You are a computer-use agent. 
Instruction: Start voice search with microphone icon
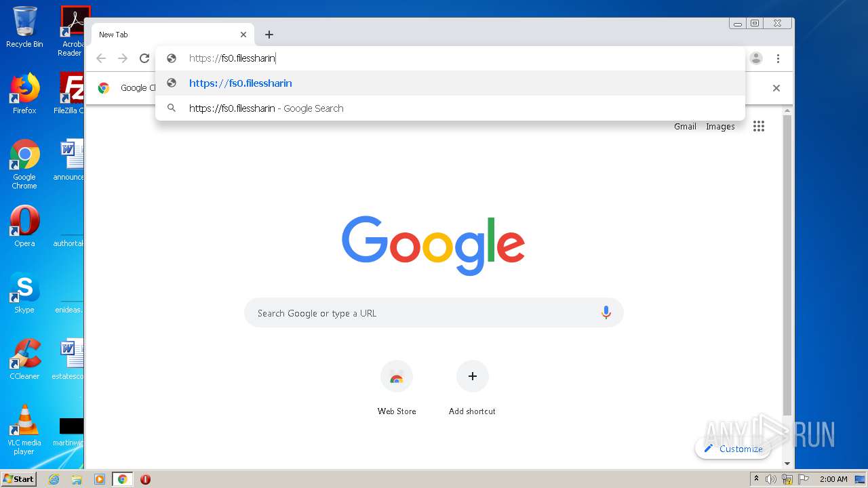pos(606,312)
